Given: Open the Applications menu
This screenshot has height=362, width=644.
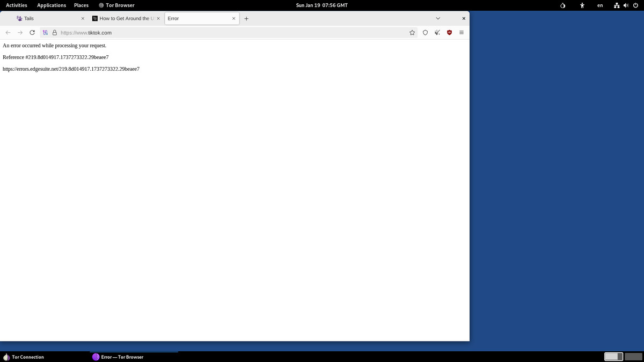Looking at the screenshot, I should (52, 5).
